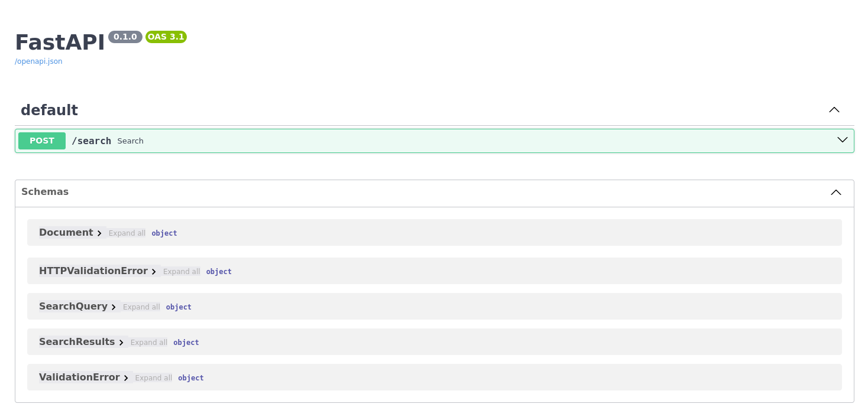Click the OAS 3.1 badge

pyautogui.click(x=166, y=37)
